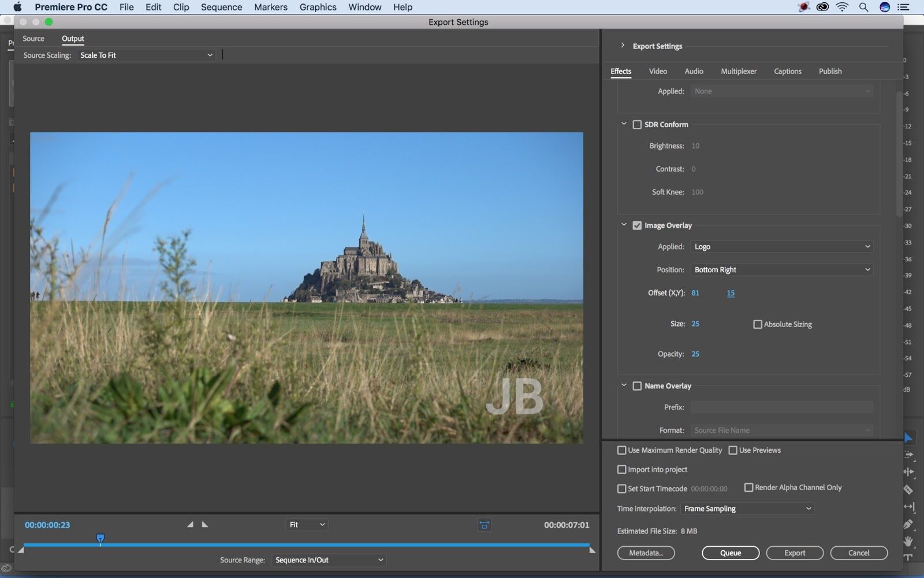
Task: Open the Creative Cloud menu bar icon
Action: pyautogui.click(x=822, y=7)
